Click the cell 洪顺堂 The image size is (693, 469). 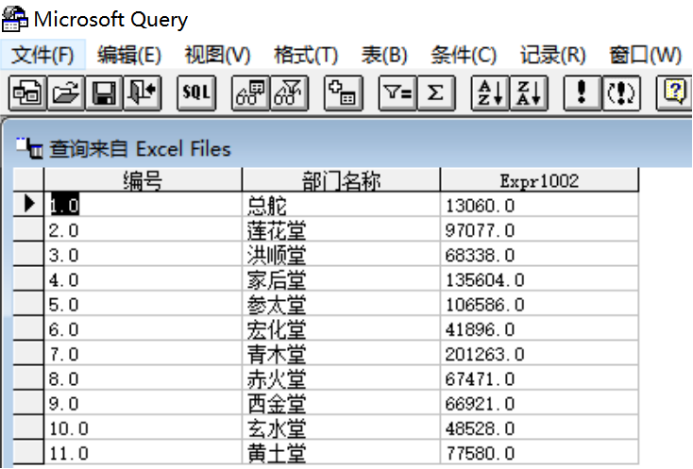[341, 254]
